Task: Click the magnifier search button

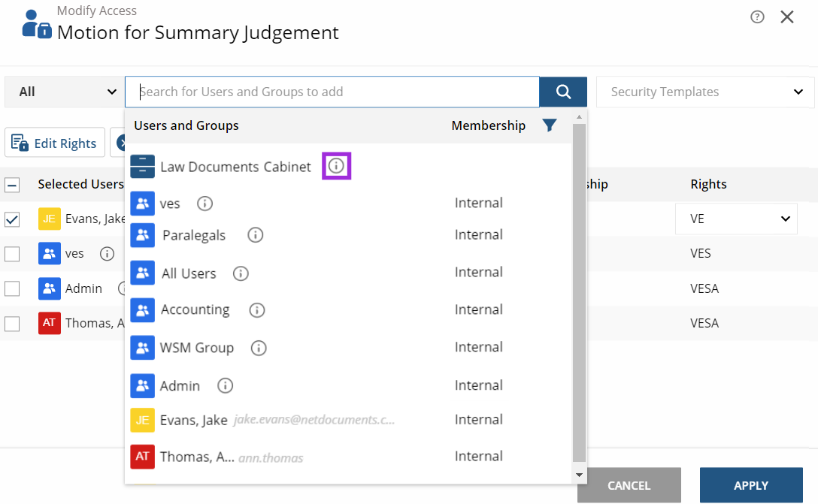Action: (563, 92)
